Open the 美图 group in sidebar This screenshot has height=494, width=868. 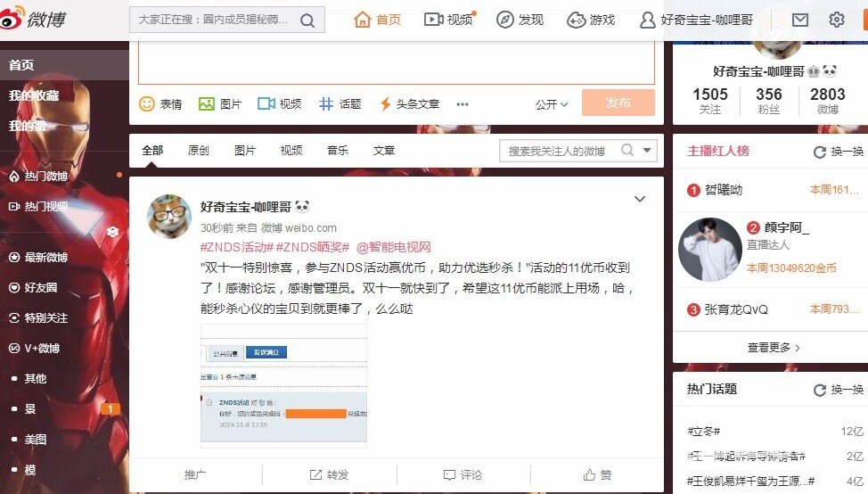[36, 440]
